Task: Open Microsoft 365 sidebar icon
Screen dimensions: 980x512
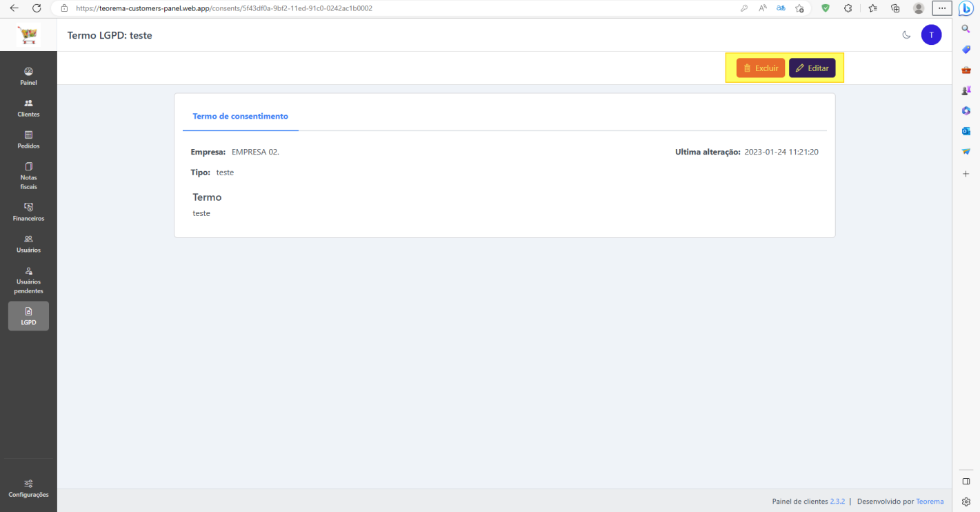Action: (966, 110)
